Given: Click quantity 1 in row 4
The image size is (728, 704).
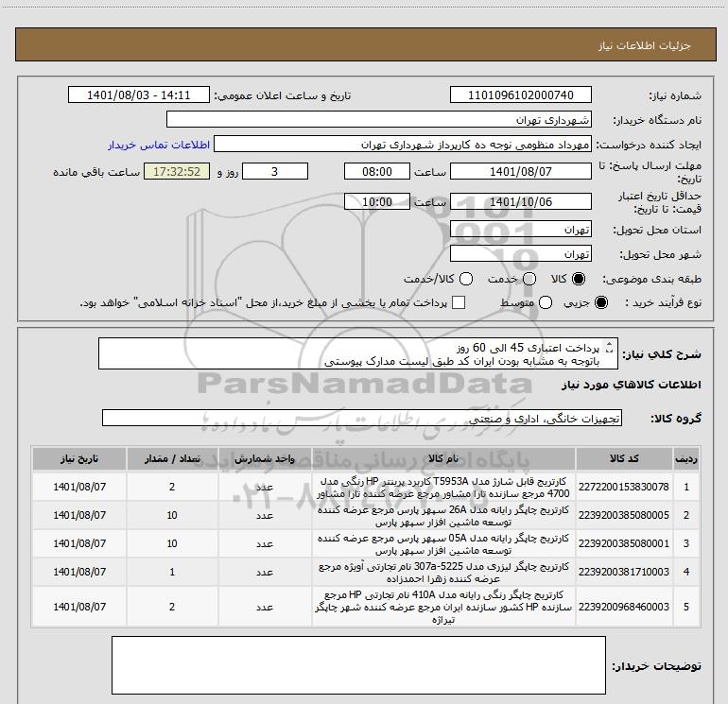Looking at the screenshot, I should 172,572.
